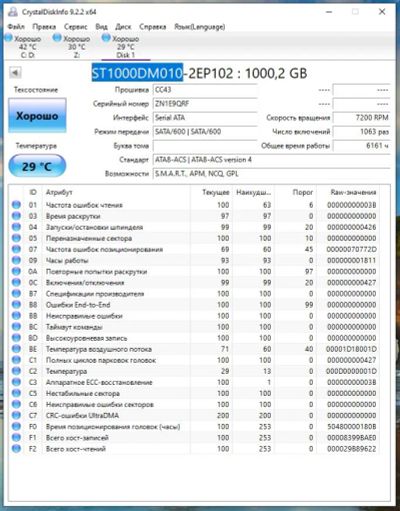Click the firmware field CC43
This screenshot has height=511, width=400.
pos(205,90)
